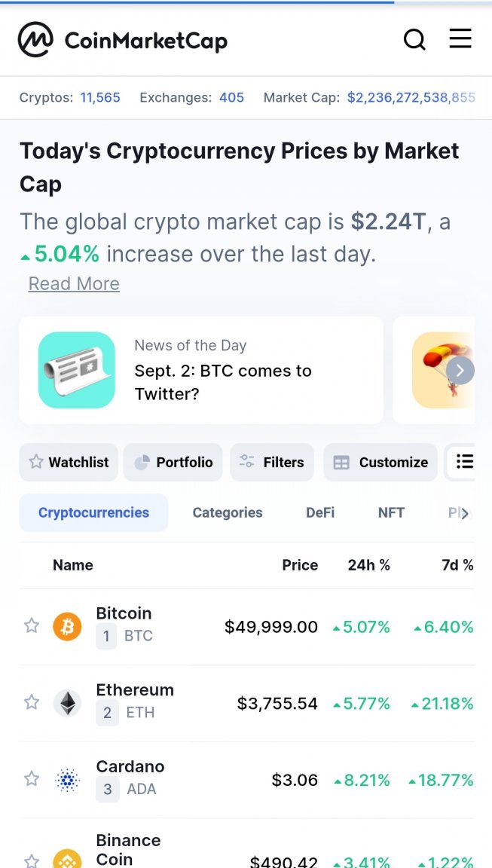This screenshot has height=868, width=492.
Task: Open the search magnifier icon
Action: tap(414, 39)
